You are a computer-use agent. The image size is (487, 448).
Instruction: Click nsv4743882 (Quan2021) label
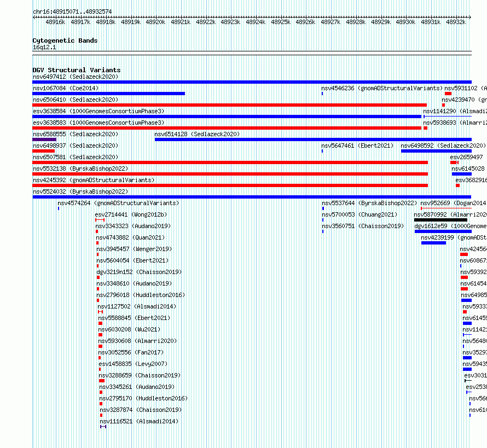130,237
